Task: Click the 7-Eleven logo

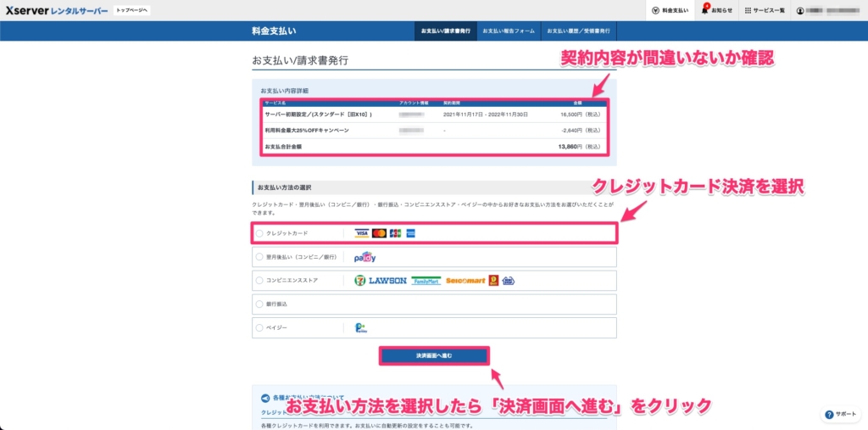Action: coord(360,281)
